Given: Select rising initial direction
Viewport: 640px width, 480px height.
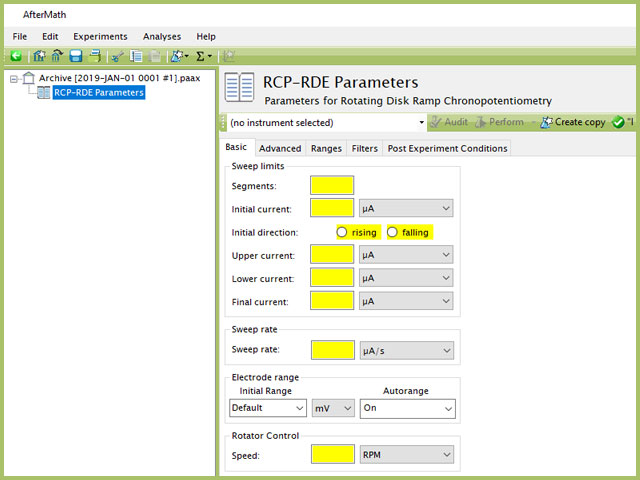Looking at the screenshot, I should 342,232.
